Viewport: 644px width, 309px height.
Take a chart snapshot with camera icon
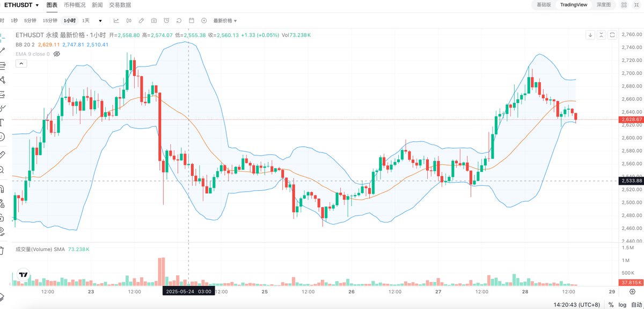(154, 20)
